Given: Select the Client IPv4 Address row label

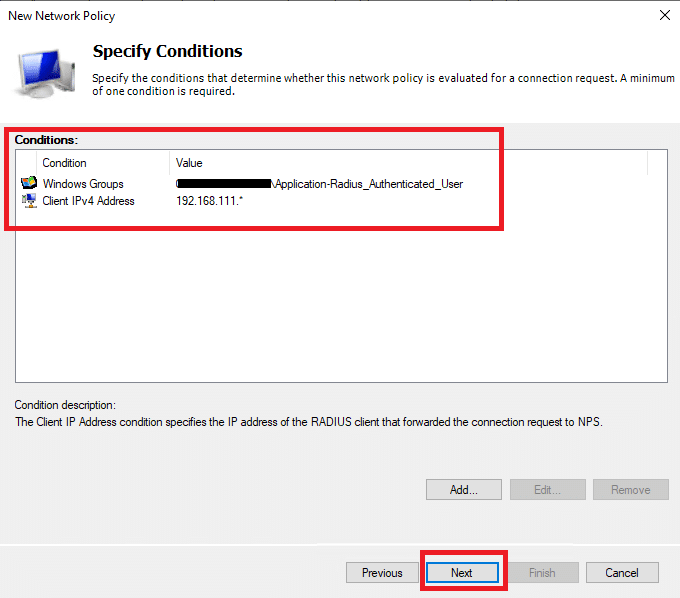Looking at the screenshot, I should [x=88, y=201].
